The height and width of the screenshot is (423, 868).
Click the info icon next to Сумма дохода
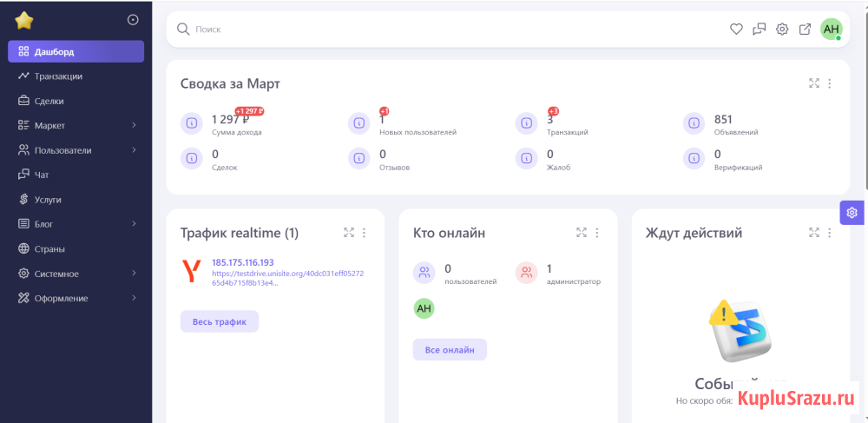click(191, 123)
